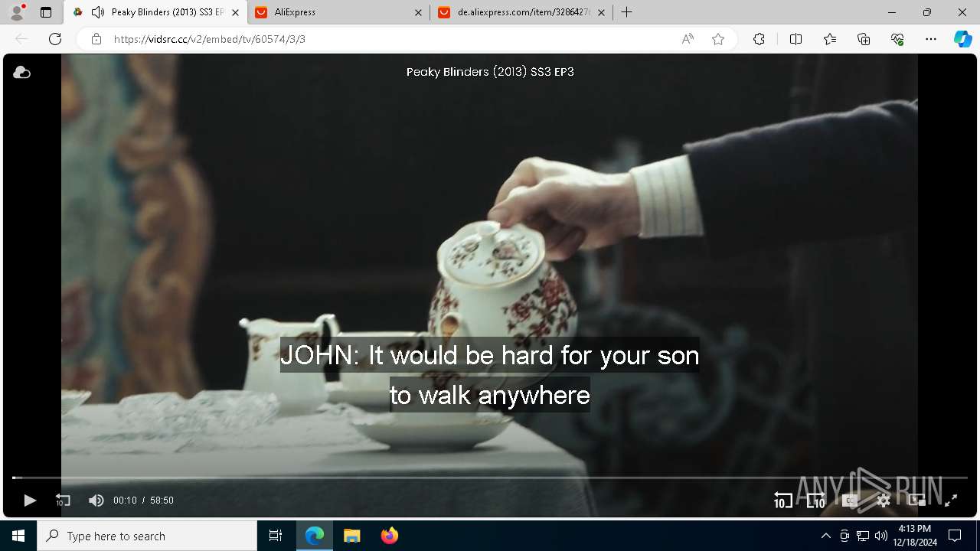Screen dimensions: 980x551
Task: Close the Peaky Blinders tab
Action: click(235, 12)
